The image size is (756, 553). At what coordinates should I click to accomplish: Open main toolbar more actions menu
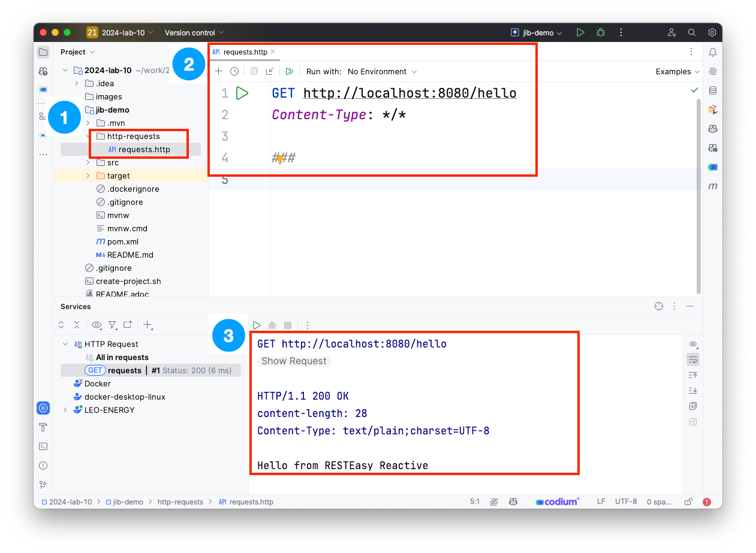[x=621, y=33]
